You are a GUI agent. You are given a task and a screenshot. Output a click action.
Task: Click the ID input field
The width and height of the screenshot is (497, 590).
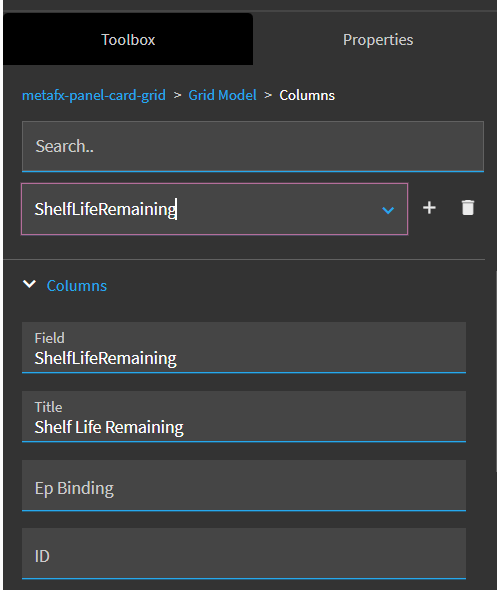point(244,554)
